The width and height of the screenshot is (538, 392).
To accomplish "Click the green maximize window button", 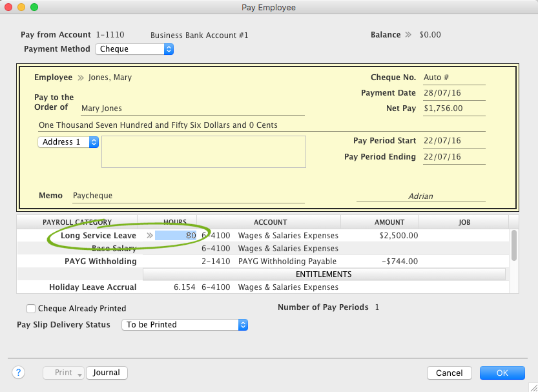I will point(34,7).
